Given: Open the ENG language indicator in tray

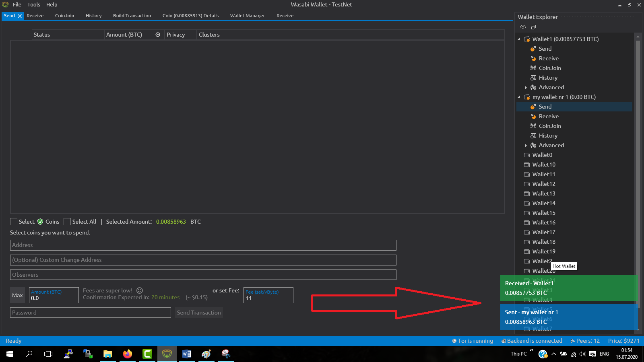Looking at the screenshot, I should (x=604, y=354).
